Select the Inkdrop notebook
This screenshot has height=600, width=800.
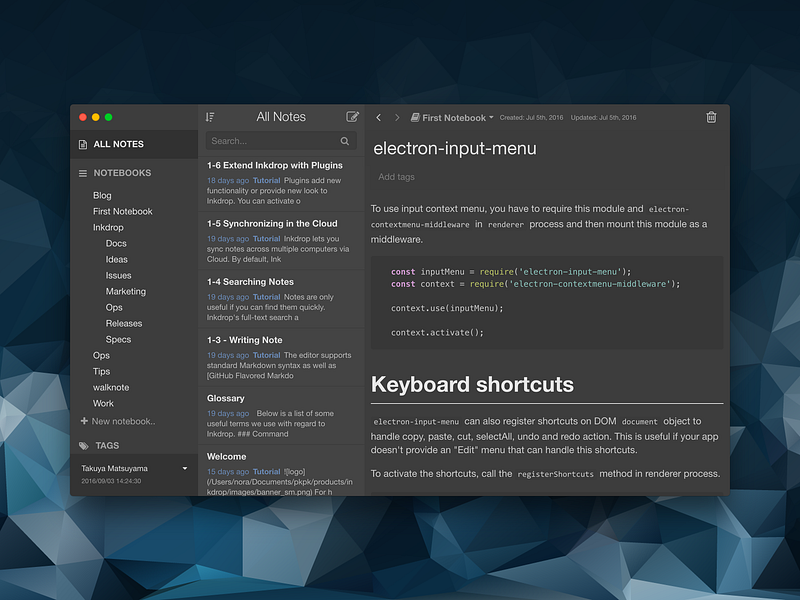coord(108,228)
